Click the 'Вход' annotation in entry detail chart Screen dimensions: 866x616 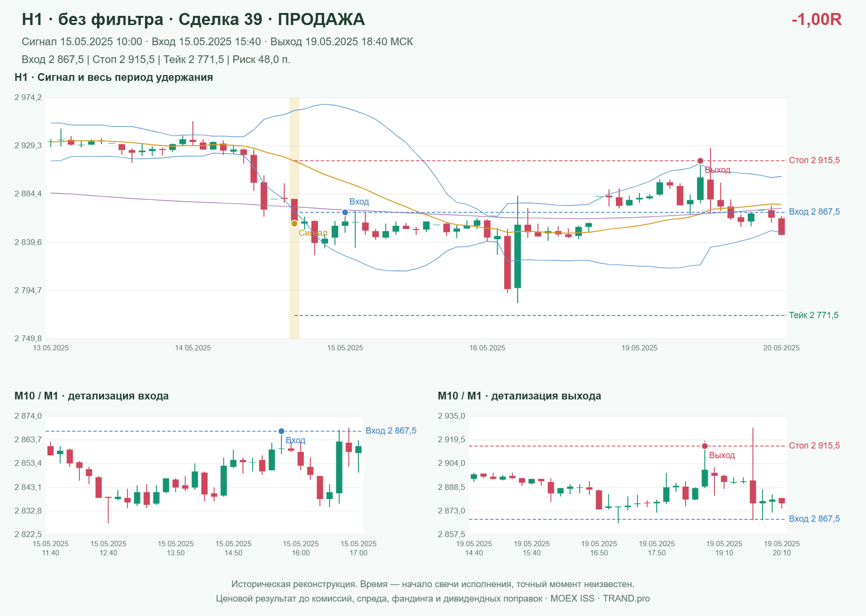tap(295, 440)
